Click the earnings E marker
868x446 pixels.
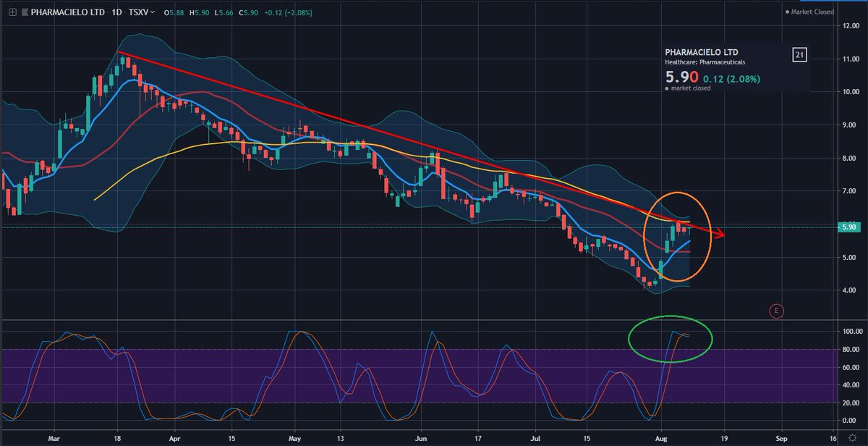click(x=775, y=311)
